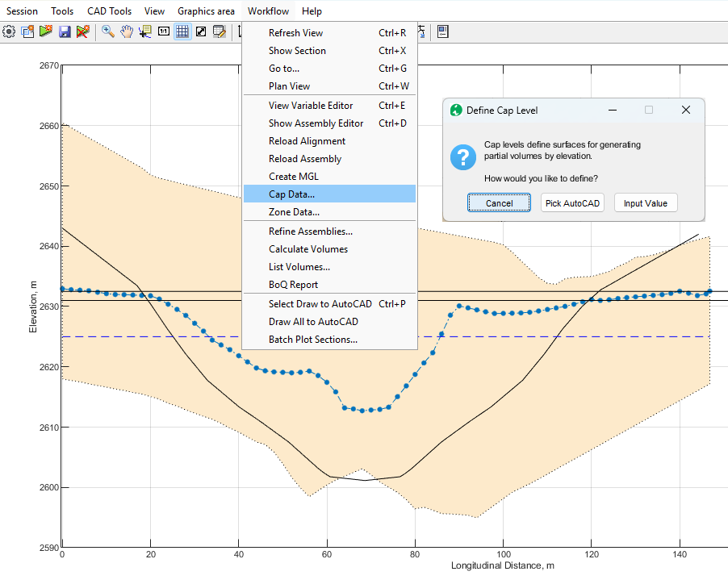Click the Input Value button
728x584 pixels.
point(646,203)
